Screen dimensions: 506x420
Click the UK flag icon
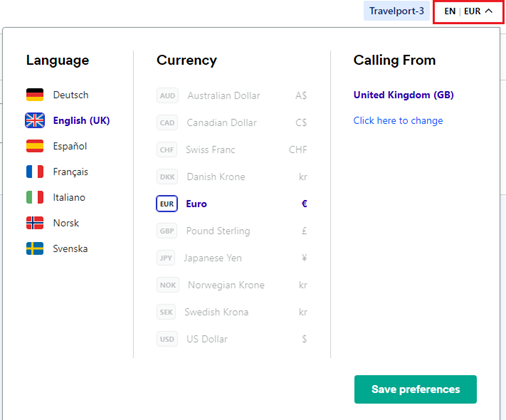[x=35, y=120]
